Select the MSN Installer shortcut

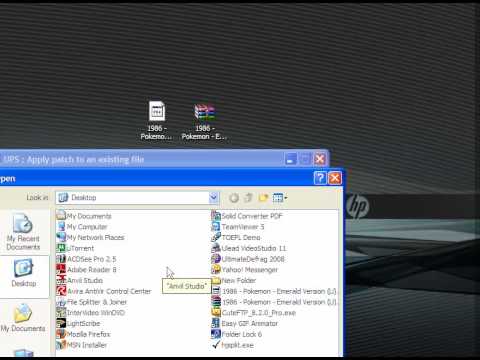tap(82, 345)
